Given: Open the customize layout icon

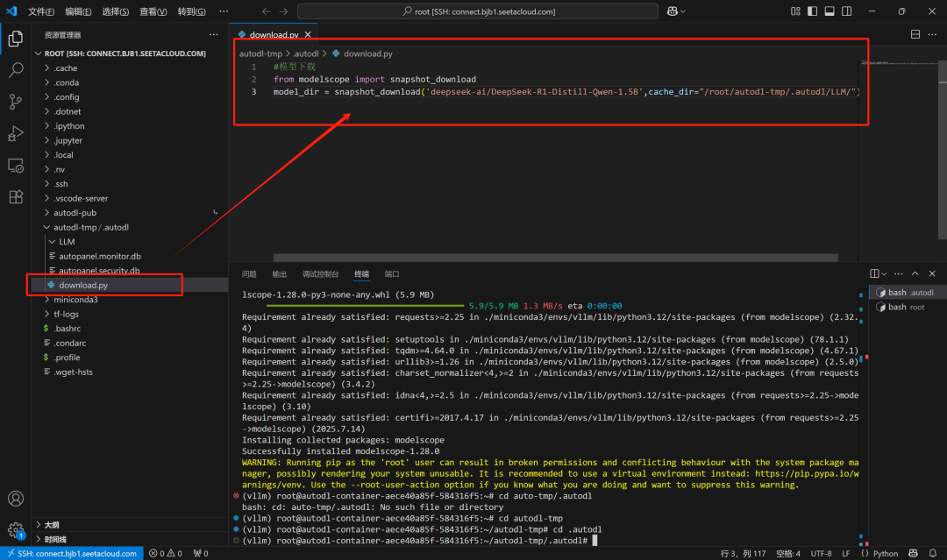Looking at the screenshot, I should point(795,11).
